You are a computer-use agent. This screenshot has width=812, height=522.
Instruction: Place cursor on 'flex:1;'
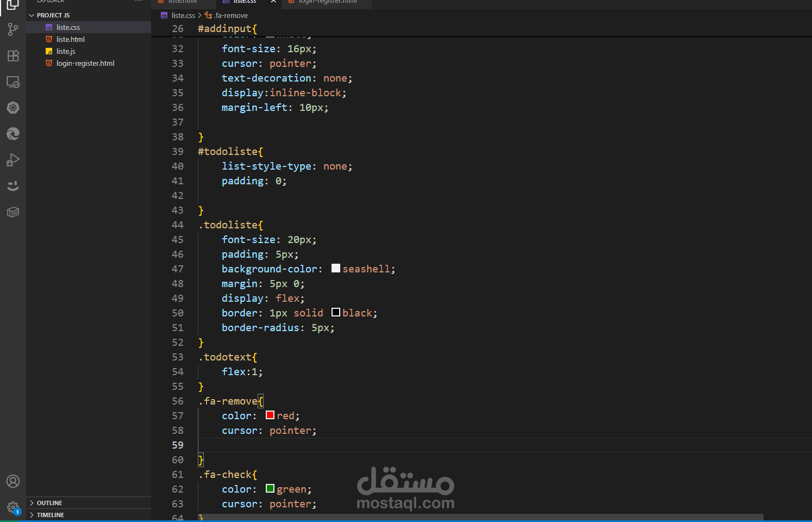pyautogui.click(x=242, y=372)
